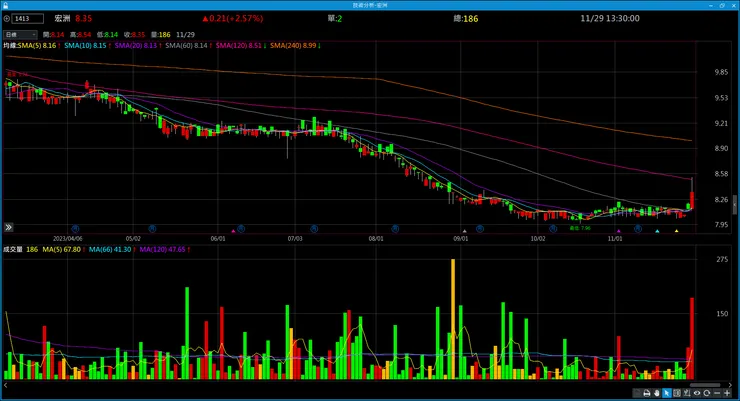Click the stock name 宏洲

(x=62, y=18)
